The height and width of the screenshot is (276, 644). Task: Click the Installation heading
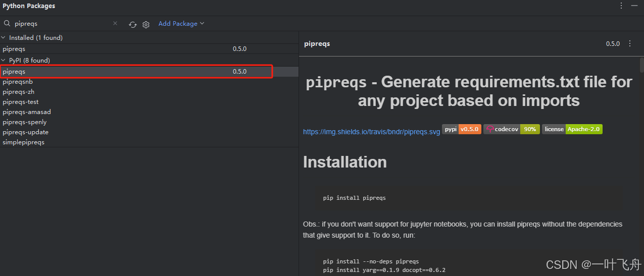point(345,162)
